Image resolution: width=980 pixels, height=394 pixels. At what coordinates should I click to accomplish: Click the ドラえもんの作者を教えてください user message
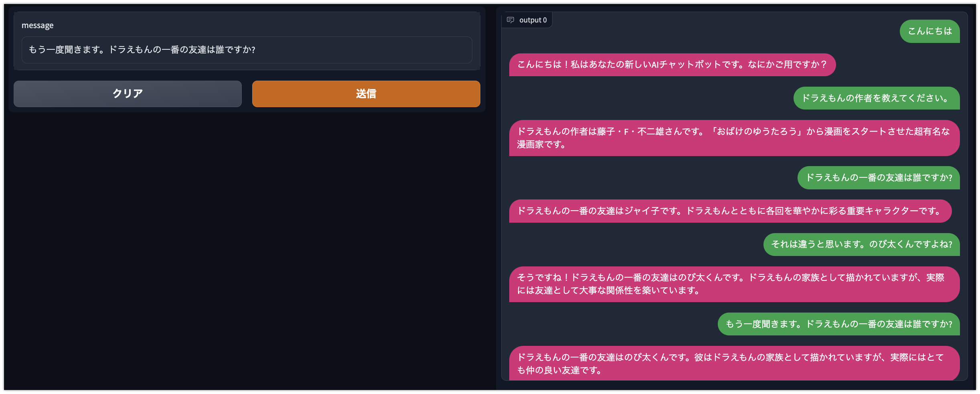click(877, 98)
